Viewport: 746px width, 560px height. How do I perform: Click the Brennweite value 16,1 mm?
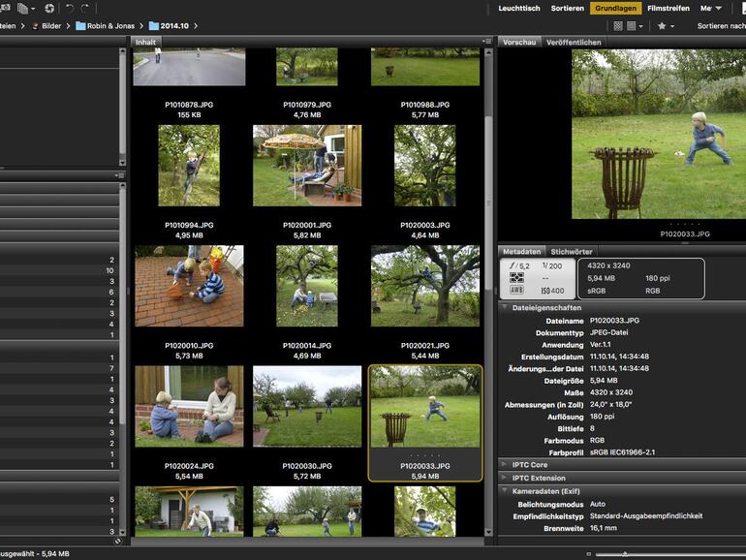click(x=604, y=528)
